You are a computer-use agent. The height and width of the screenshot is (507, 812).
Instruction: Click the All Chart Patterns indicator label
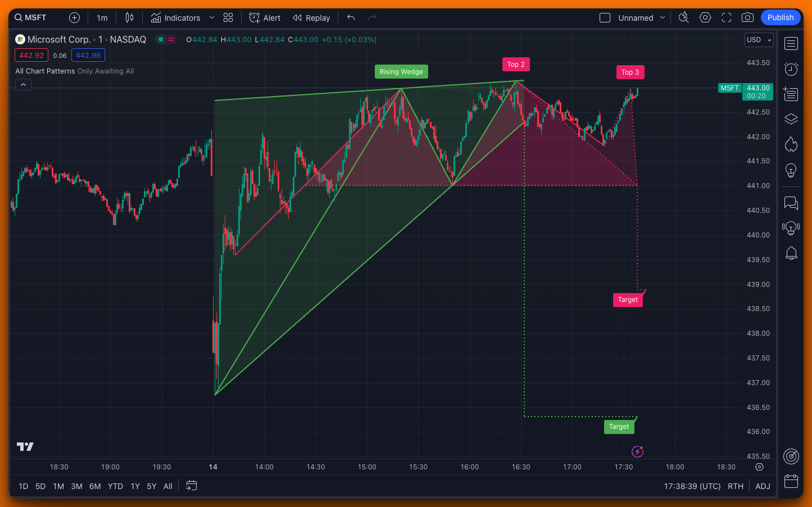[x=45, y=71]
